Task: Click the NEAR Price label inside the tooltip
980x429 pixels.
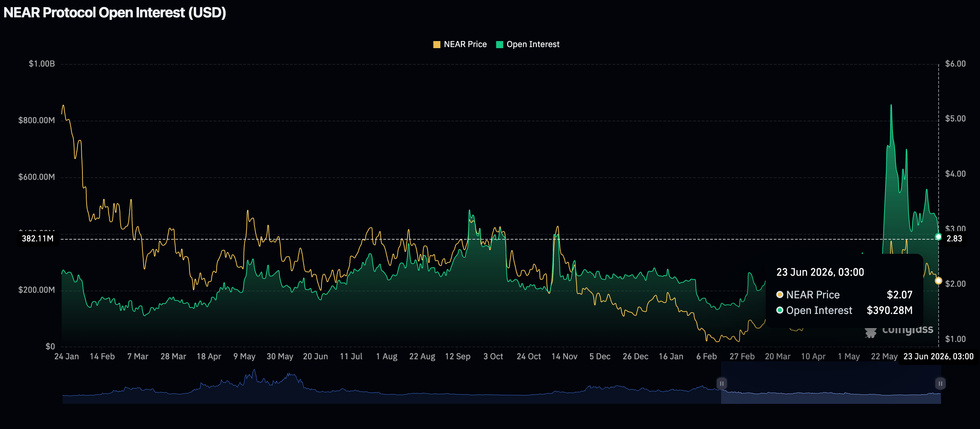Action: click(x=813, y=294)
